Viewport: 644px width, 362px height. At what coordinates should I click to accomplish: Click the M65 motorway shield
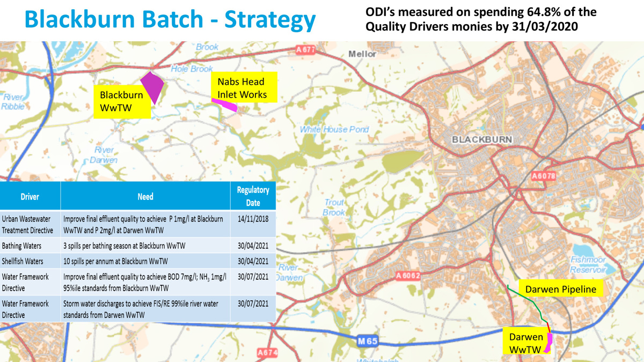[x=368, y=341]
